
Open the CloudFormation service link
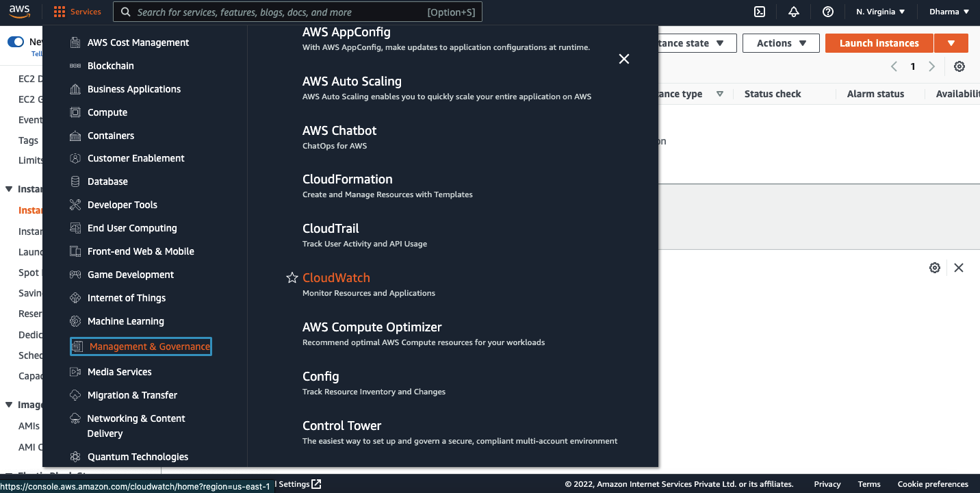pos(348,179)
